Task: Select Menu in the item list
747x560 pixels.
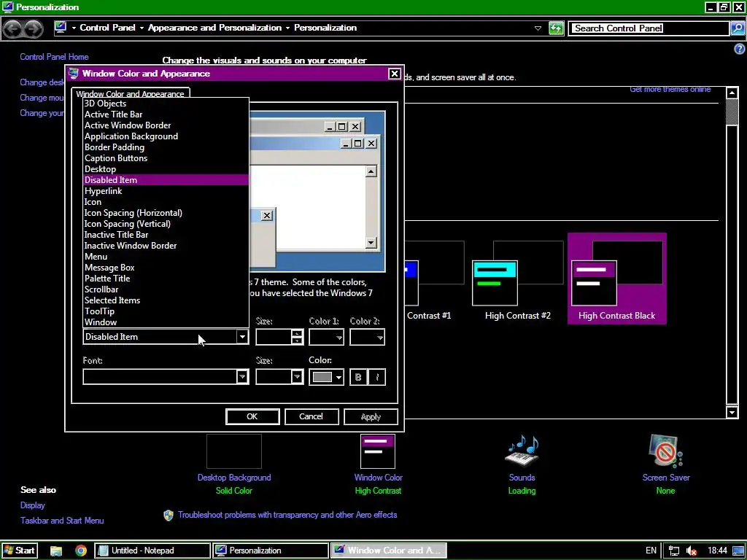Action: pos(166,257)
